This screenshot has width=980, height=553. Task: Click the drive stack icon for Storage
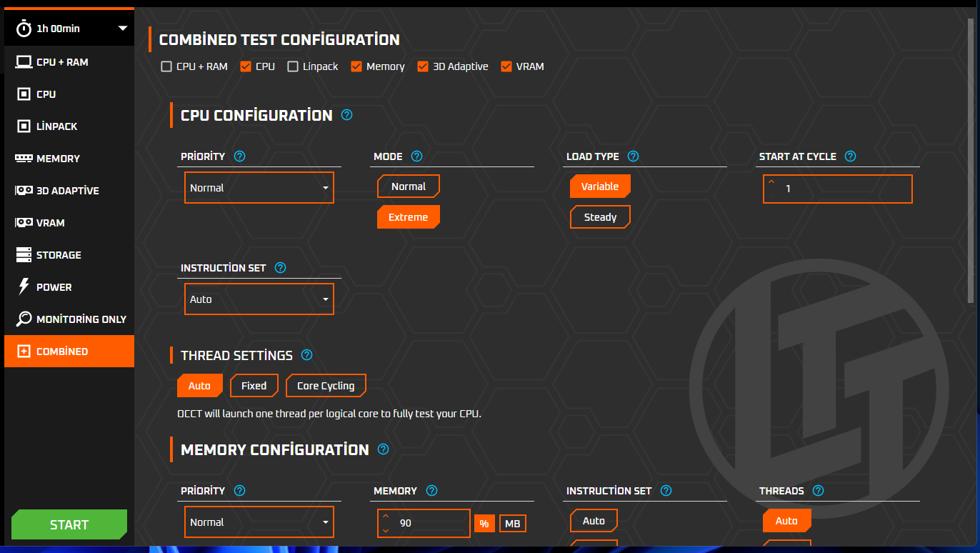tap(24, 255)
